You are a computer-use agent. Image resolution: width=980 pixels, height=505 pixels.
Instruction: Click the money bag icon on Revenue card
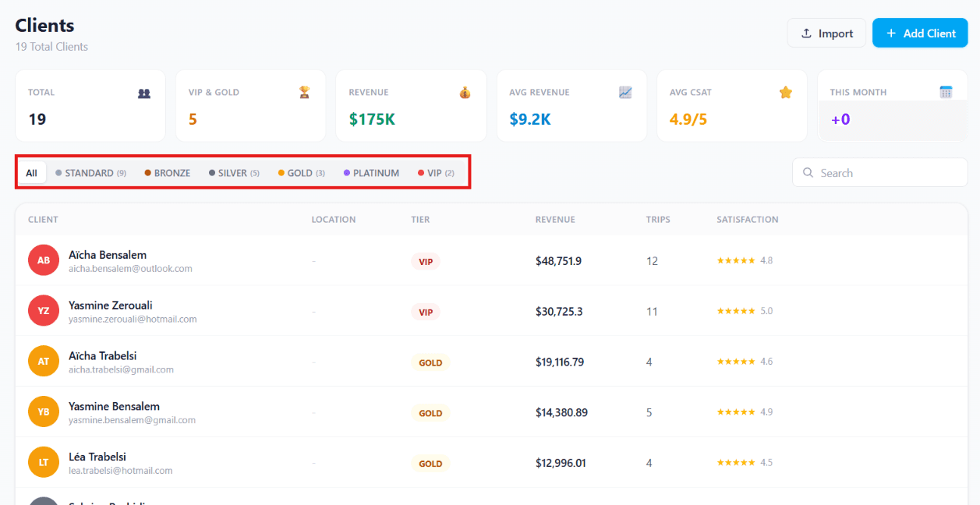pos(465,93)
